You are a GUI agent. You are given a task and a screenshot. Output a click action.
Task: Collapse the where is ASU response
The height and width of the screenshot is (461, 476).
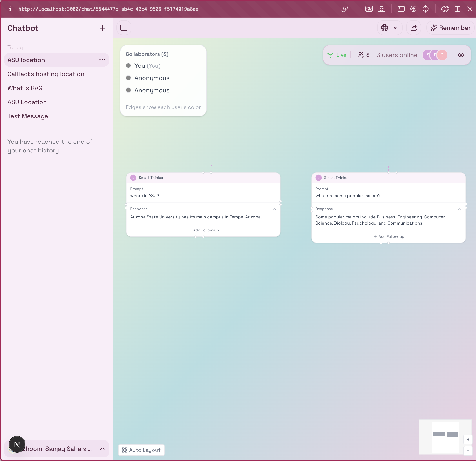click(x=274, y=209)
